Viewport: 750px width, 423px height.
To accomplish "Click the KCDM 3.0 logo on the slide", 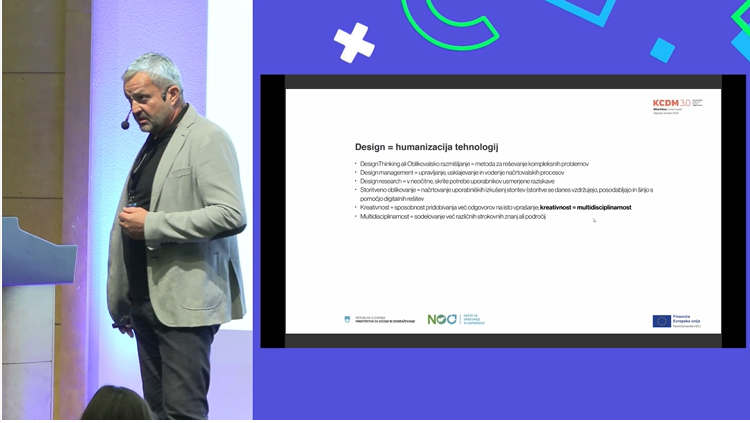I will pyautogui.click(x=677, y=103).
